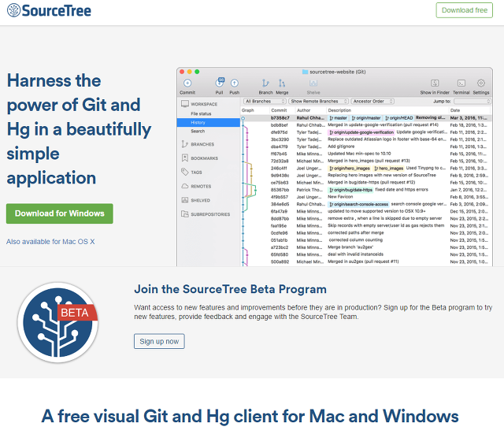Select commit 'deal with invalid instanceids'
The image size is (504, 434).
(x=366, y=254)
